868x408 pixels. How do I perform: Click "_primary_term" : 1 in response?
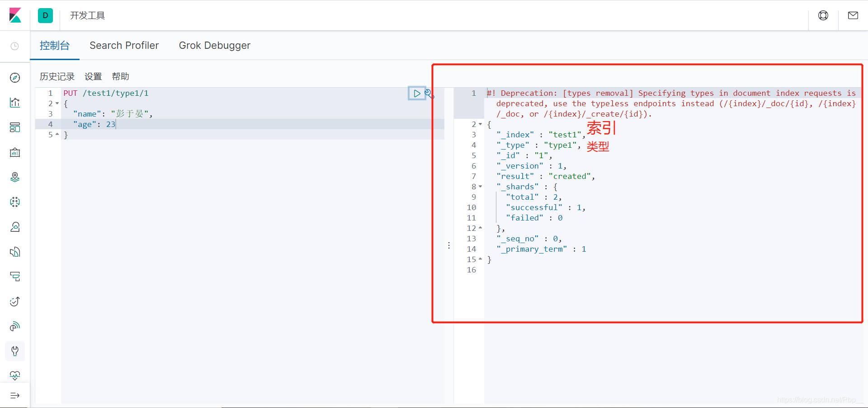tap(541, 249)
